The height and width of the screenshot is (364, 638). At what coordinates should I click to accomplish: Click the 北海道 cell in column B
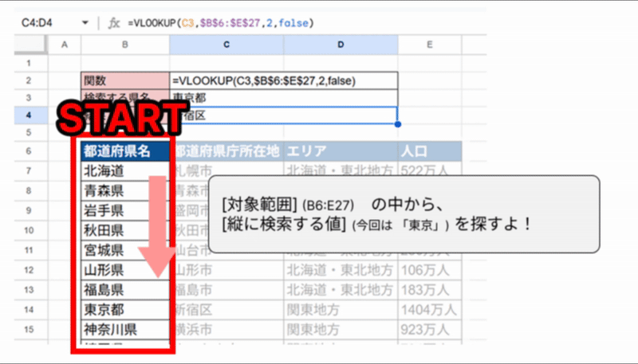125,170
